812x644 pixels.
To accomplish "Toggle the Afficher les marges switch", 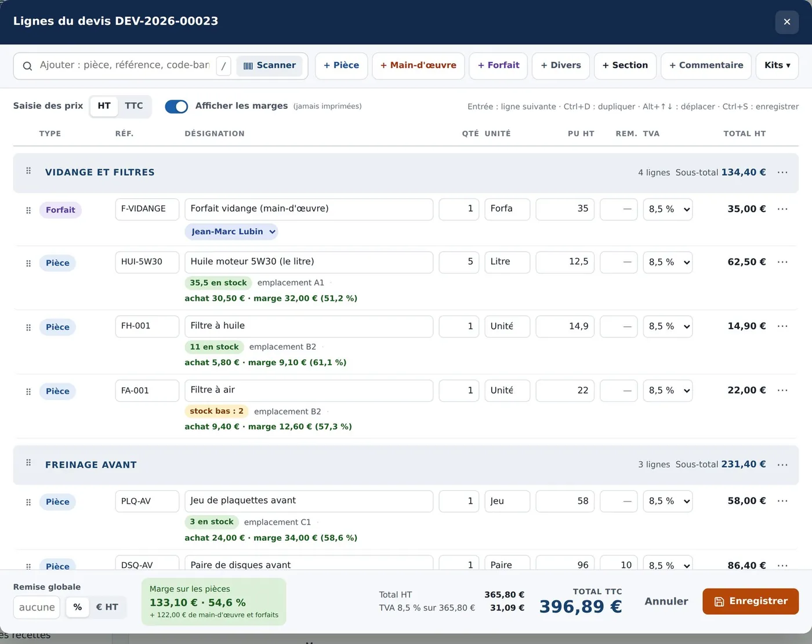I will coord(176,107).
